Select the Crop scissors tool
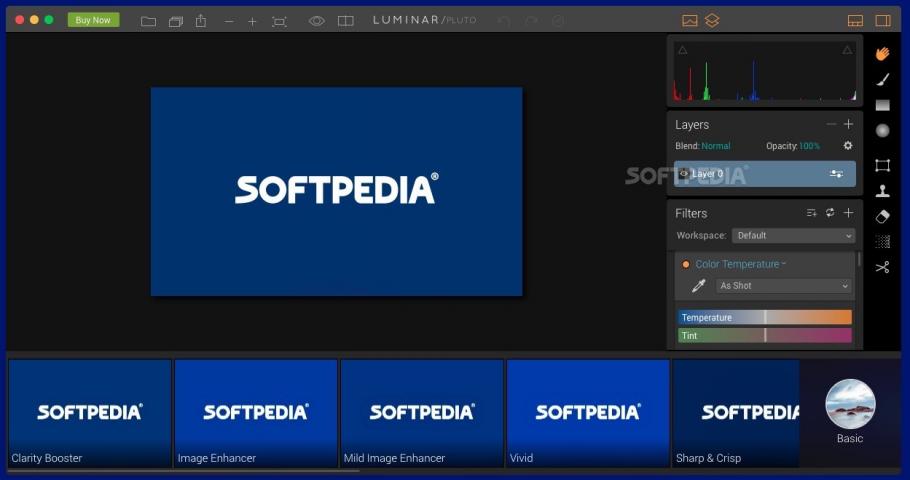Screen dimensions: 910x480 click(883, 267)
